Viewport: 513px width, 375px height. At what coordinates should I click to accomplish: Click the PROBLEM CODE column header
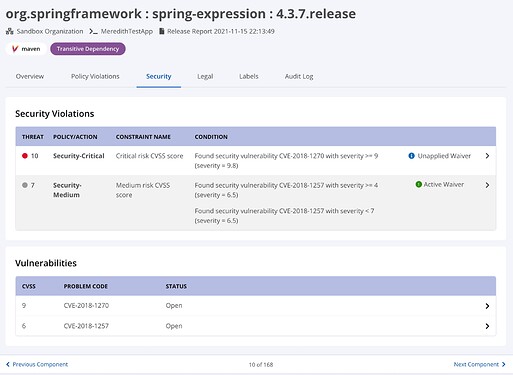click(86, 286)
